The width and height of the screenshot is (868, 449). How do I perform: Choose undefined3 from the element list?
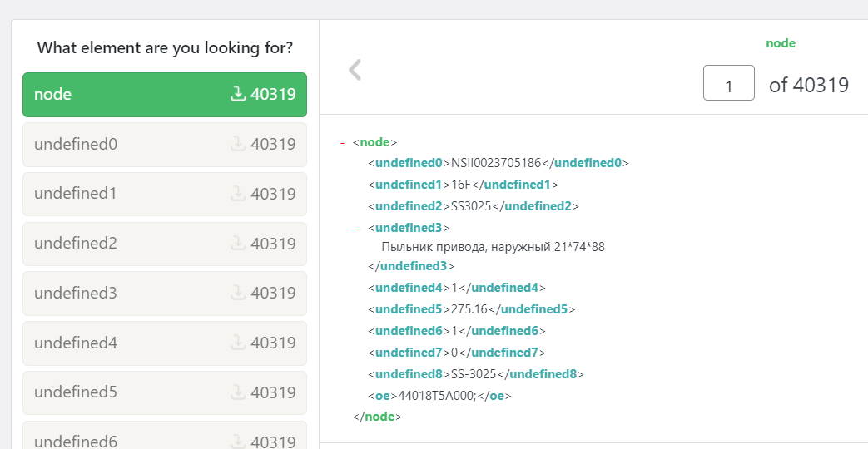(x=125, y=293)
